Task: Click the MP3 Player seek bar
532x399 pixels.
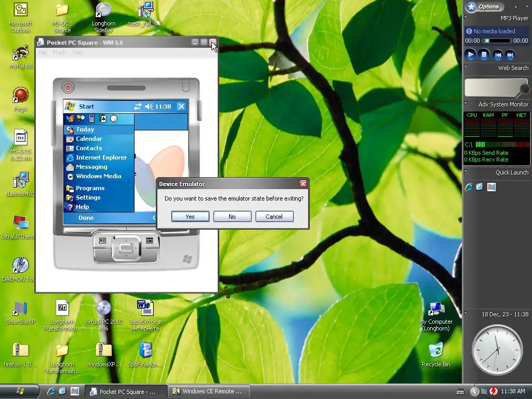Action: click(497, 41)
